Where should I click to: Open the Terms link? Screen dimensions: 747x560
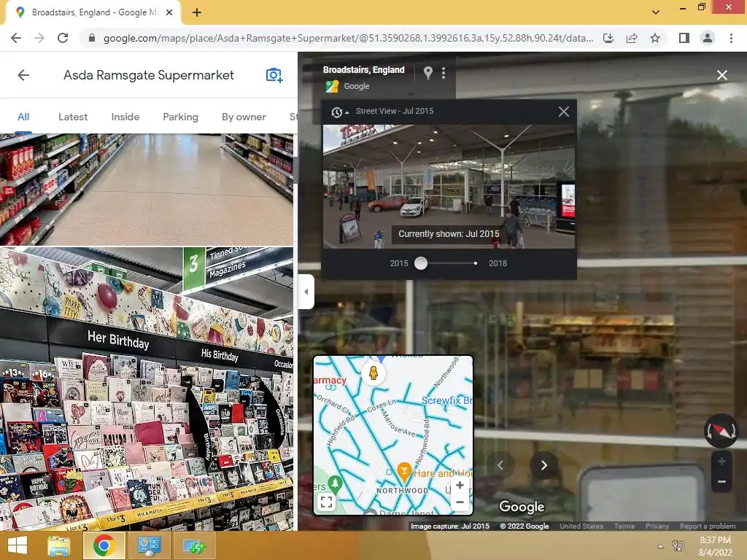(624, 526)
